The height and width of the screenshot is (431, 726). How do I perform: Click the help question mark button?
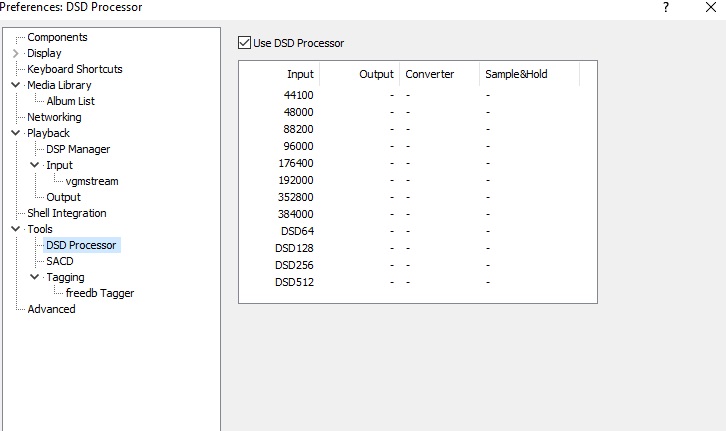pos(665,7)
